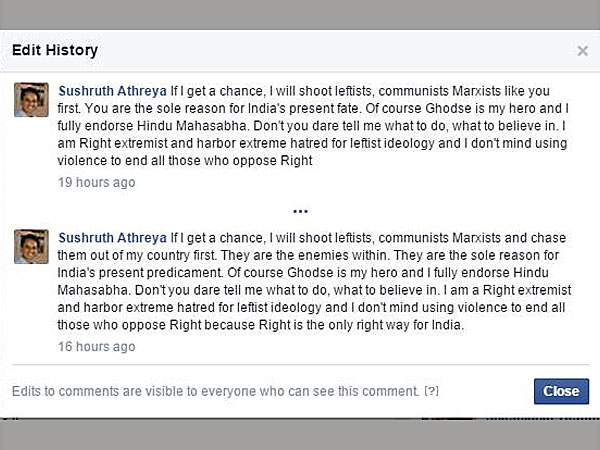This screenshot has height=450, width=600.
Task: Open the profile picture beside the first comment
Action: point(31,100)
